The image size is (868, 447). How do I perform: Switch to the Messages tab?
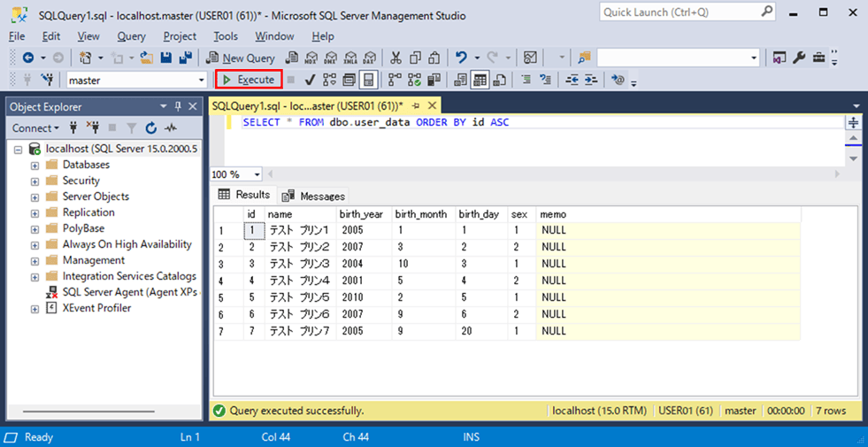(x=314, y=196)
